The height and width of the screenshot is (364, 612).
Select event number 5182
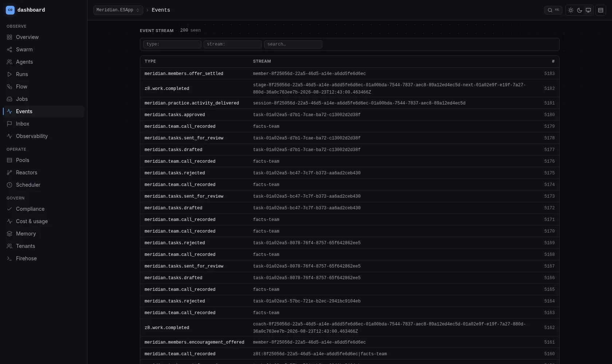coord(350,88)
